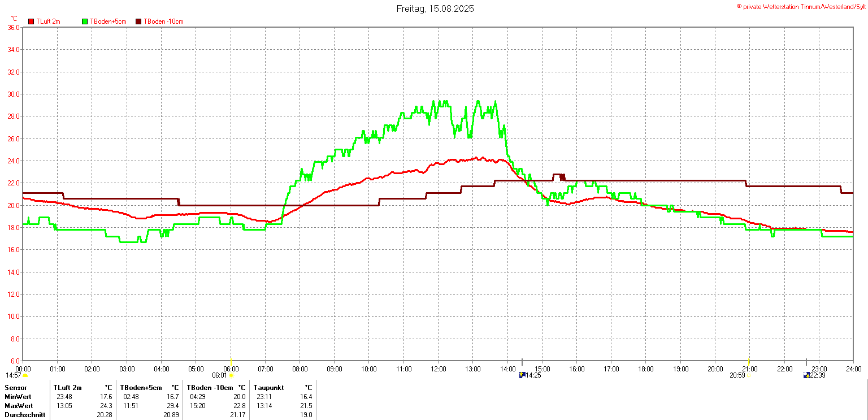The image size is (868, 420).
Task: Click the red TLuft 2m legend swatch
Action: point(31,21)
